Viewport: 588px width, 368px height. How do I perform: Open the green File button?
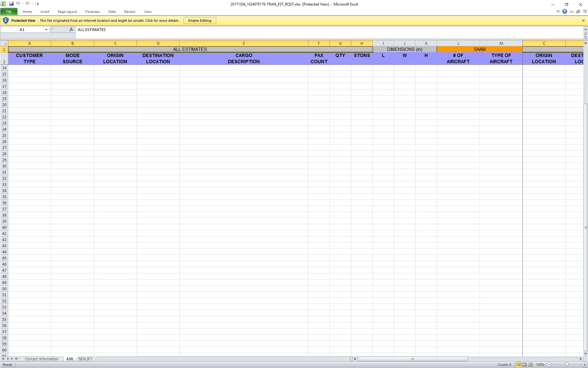coord(9,12)
